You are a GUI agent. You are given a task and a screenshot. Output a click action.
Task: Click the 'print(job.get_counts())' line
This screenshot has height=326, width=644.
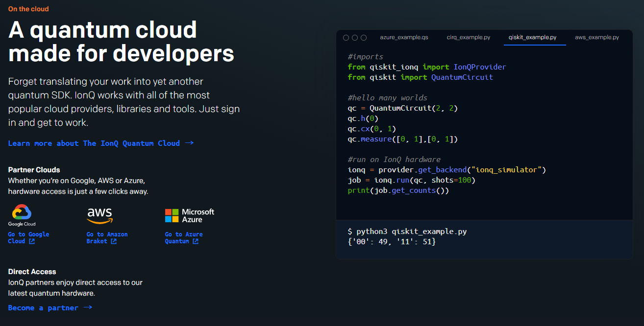(x=398, y=190)
